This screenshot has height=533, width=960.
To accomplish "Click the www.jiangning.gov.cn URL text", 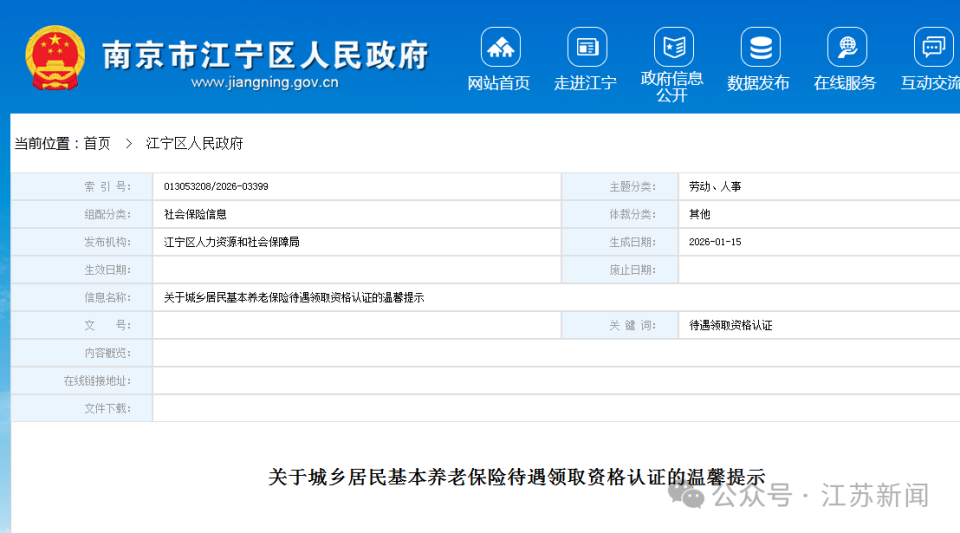I will [264, 83].
